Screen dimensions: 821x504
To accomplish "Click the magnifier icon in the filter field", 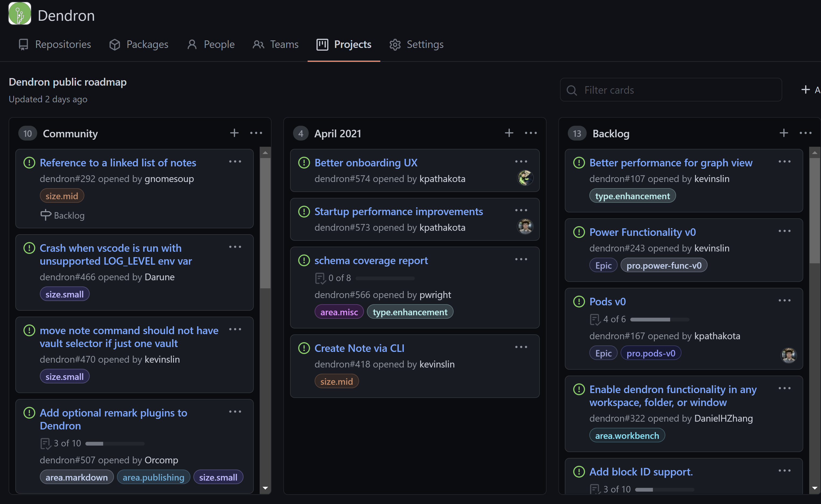I will coord(572,90).
